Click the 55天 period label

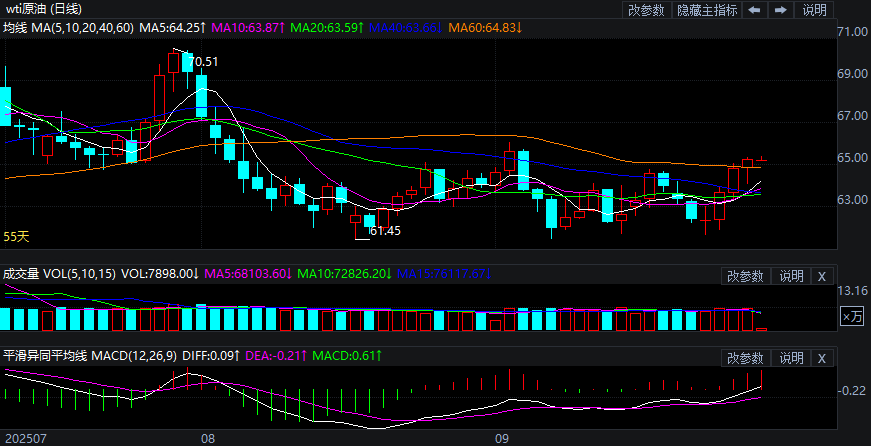click(17, 237)
